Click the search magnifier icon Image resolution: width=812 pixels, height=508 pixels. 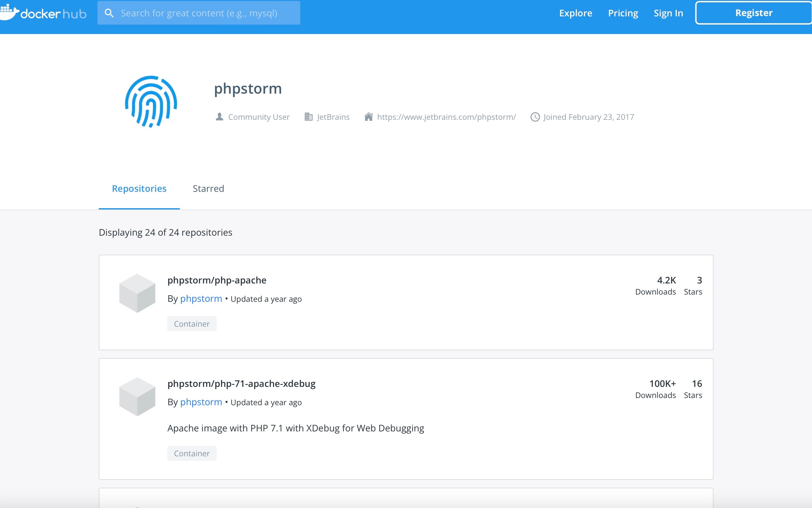pyautogui.click(x=109, y=13)
